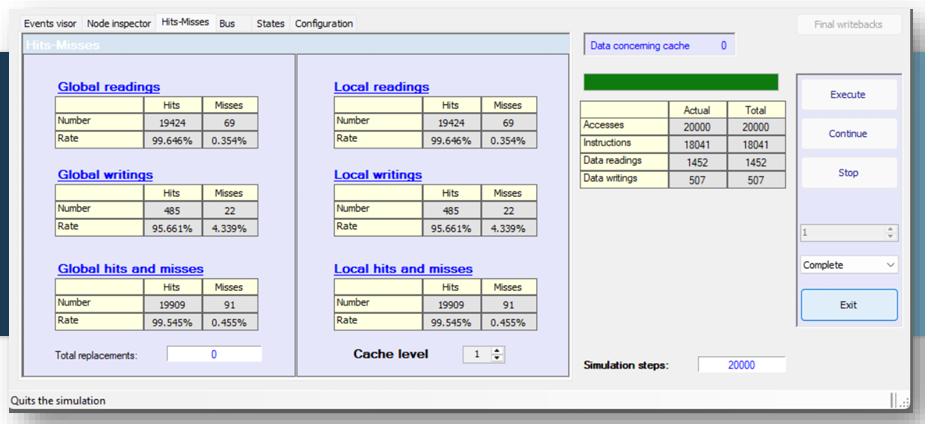
Task: Click the green simulation progress bar
Action: 681,82
